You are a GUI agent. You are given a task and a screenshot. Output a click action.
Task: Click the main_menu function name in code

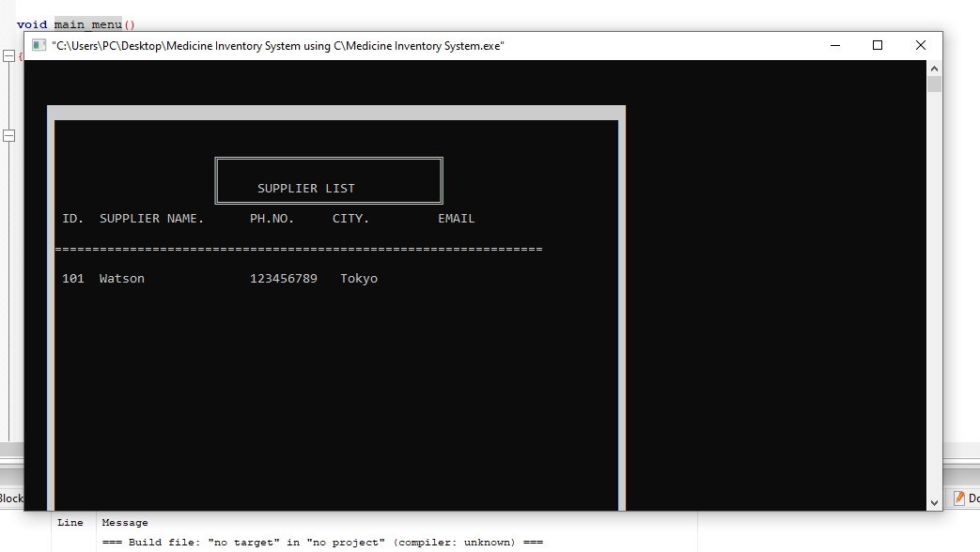88,24
